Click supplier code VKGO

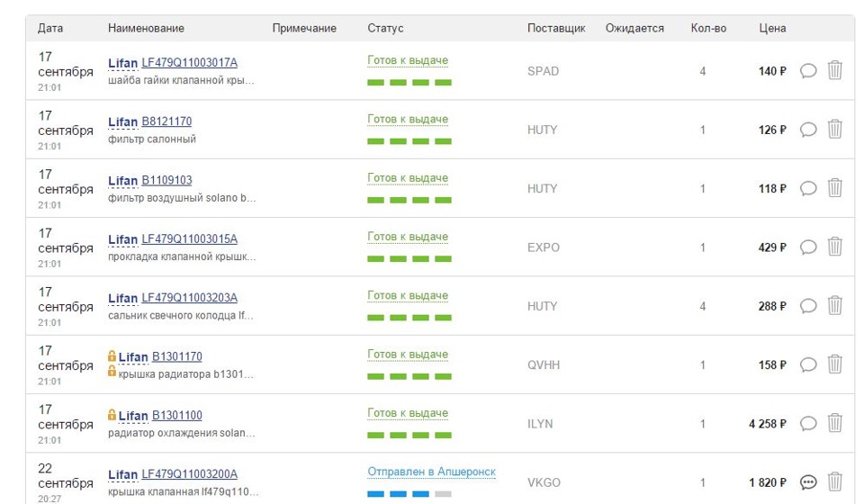(544, 482)
